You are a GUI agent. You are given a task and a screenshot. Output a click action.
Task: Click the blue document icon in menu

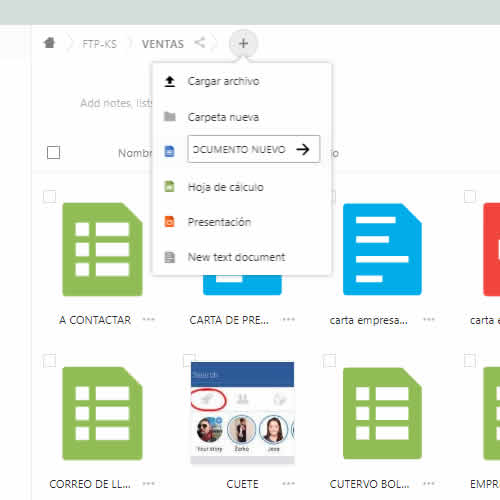(170, 151)
